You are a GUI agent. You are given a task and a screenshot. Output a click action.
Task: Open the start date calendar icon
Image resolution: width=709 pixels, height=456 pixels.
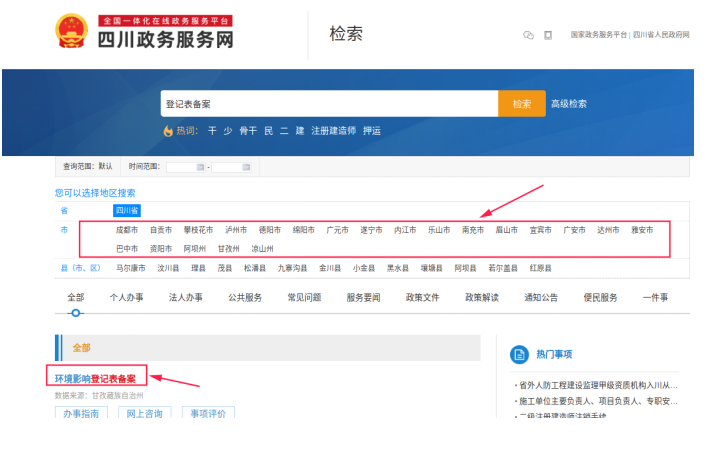point(198,167)
